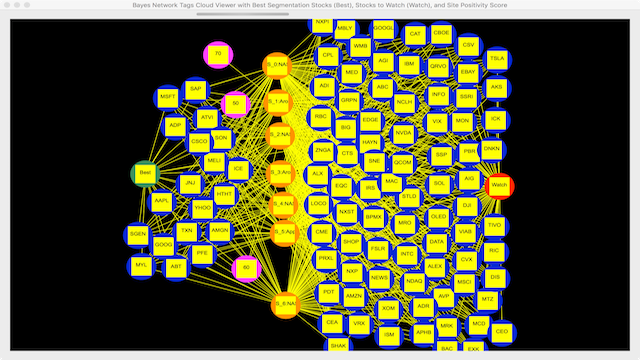Select the green Best node
This screenshot has height=360, width=640.
(x=145, y=173)
